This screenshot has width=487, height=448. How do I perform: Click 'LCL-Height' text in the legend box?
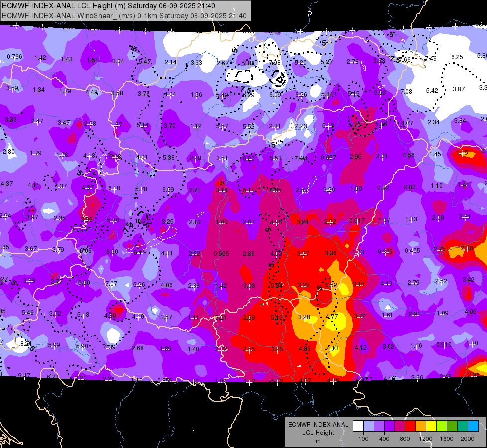click(318, 433)
